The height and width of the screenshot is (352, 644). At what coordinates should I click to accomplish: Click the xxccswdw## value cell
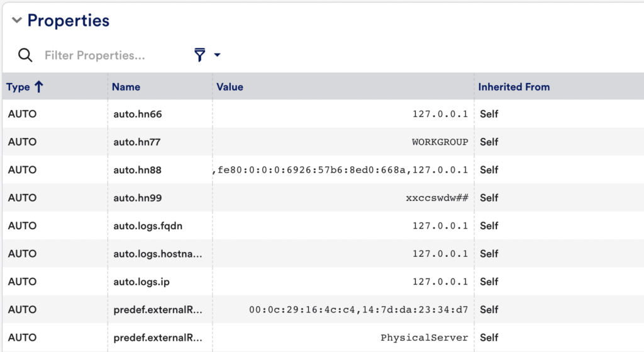[x=437, y=198]
